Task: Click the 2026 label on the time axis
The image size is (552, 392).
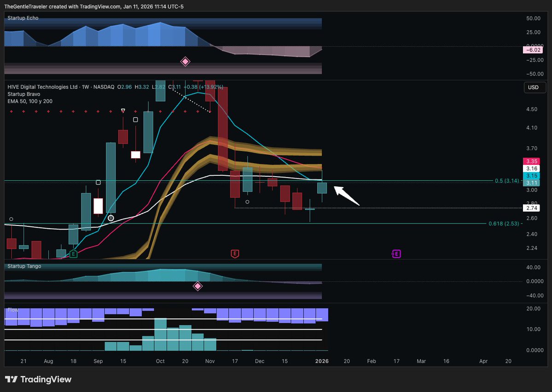Action: coord(321,361)
